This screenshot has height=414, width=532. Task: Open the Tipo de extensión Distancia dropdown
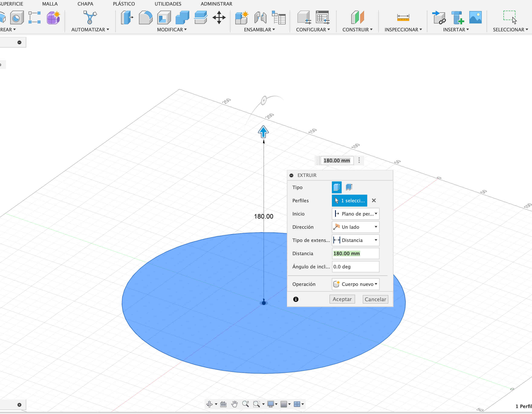click(x=356, y=240)
